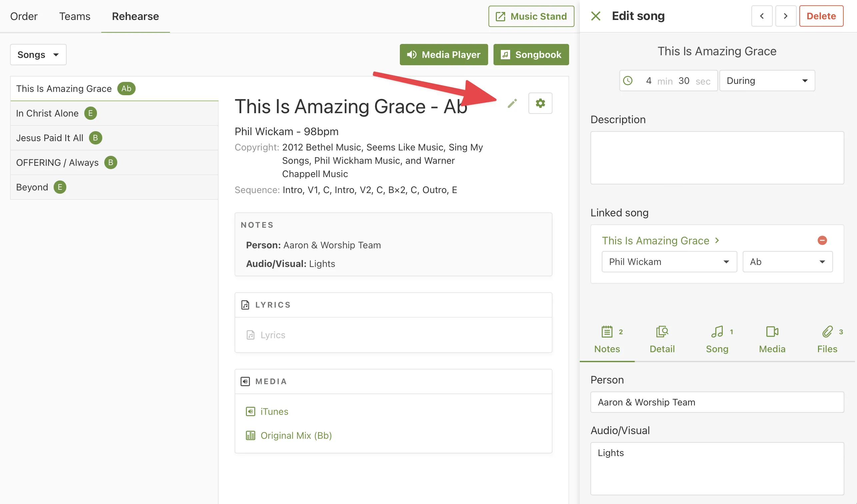Click into the Description text box
Screen dimensions: 857x504
(717, 158)
